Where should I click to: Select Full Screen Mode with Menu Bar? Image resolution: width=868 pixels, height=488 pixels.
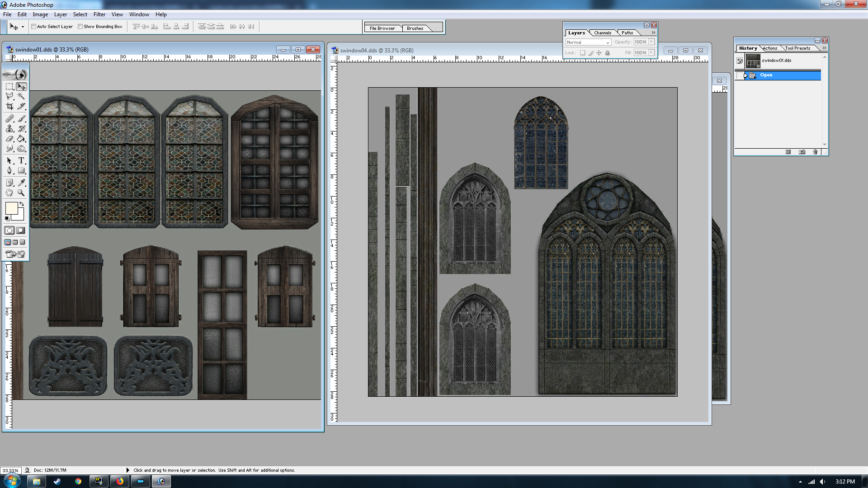15,242
